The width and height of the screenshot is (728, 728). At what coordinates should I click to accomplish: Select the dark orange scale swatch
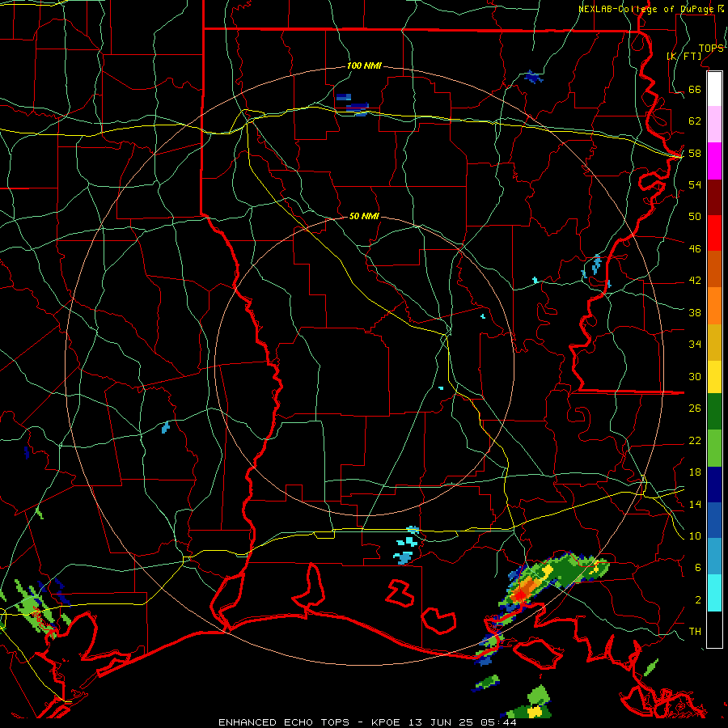coord(714,269)
